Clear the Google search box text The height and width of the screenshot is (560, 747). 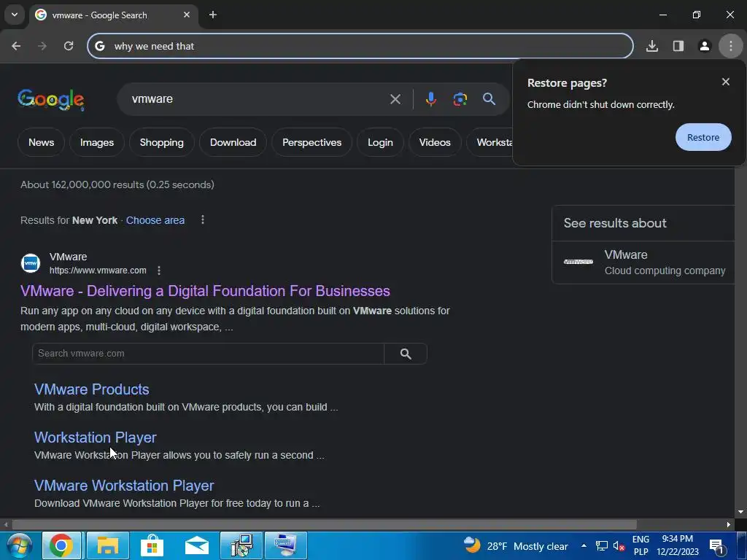(395, 99)
